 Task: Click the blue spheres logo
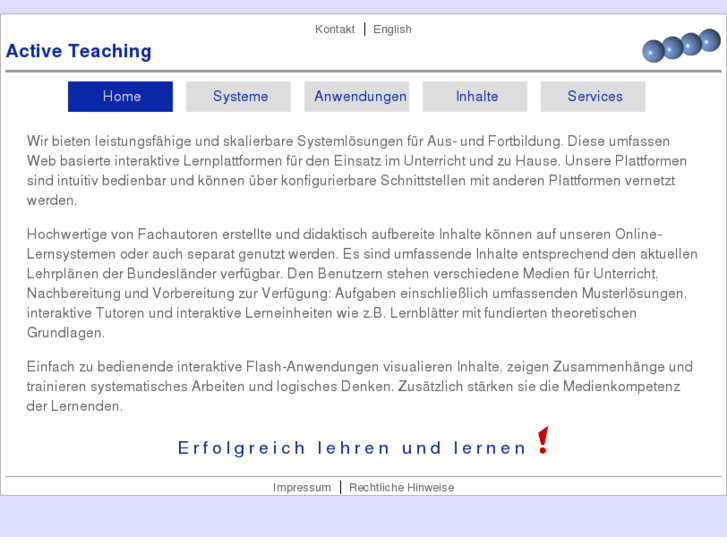681,45
